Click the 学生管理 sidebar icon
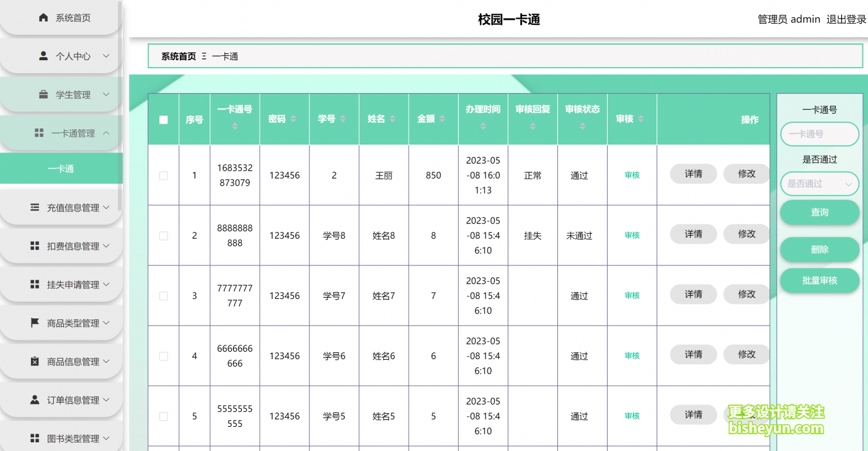868x451 pixels. (x=43, y=94)
